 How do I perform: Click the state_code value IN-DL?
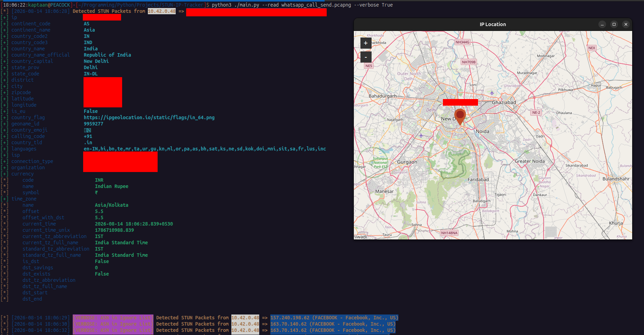pos(90,74)
